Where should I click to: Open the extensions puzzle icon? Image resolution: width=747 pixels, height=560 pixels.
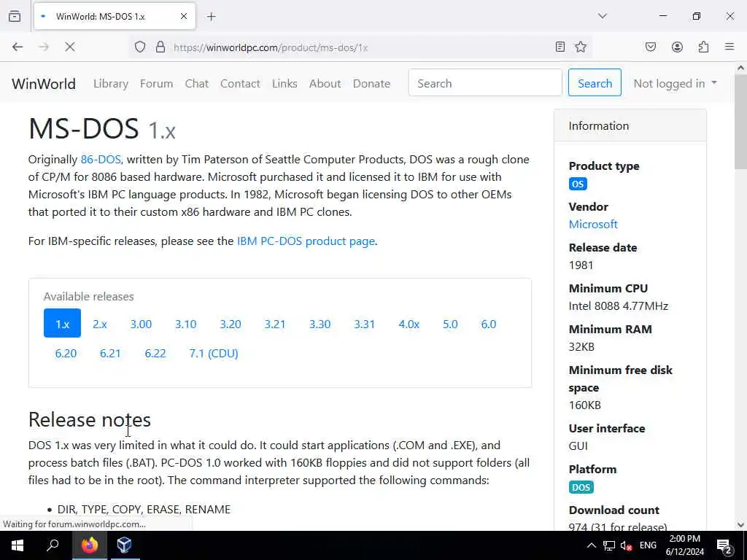point(704,47)
